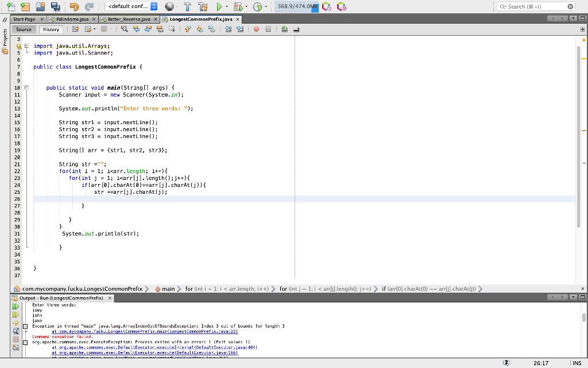Redo the last undone edit
This screenshot has width=588, height=368.
tap(89, 6)
